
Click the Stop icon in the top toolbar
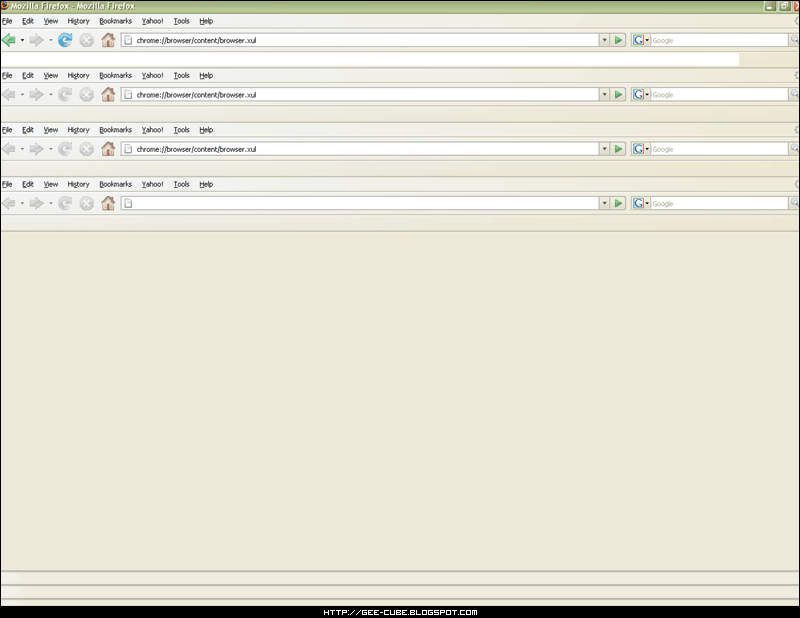tap(87, 40)
